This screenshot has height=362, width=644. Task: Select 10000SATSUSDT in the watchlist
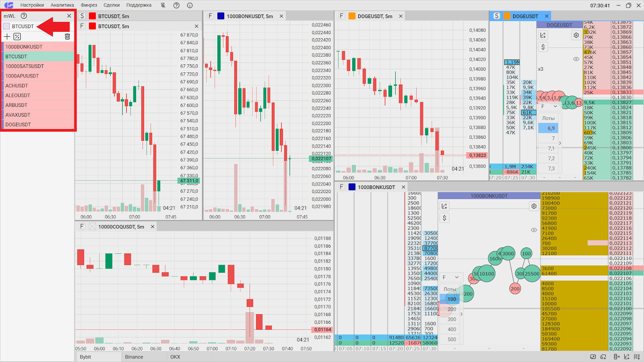pos(39,66)
